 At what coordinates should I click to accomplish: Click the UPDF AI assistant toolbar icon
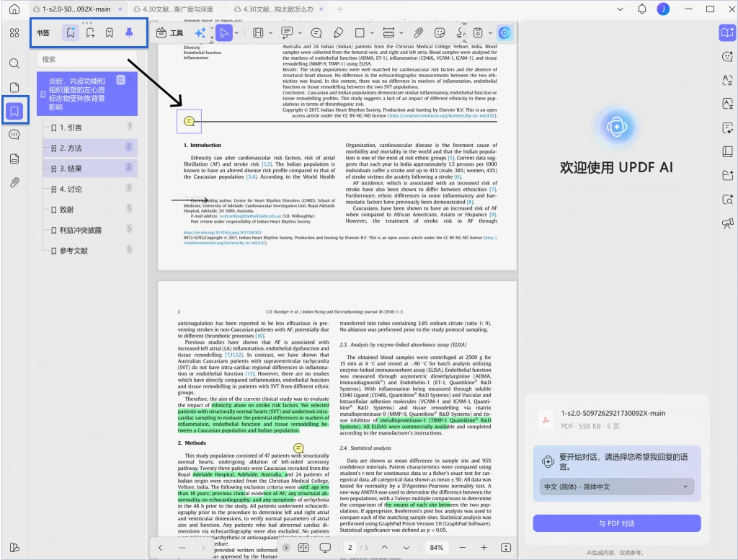pos(504,33)
